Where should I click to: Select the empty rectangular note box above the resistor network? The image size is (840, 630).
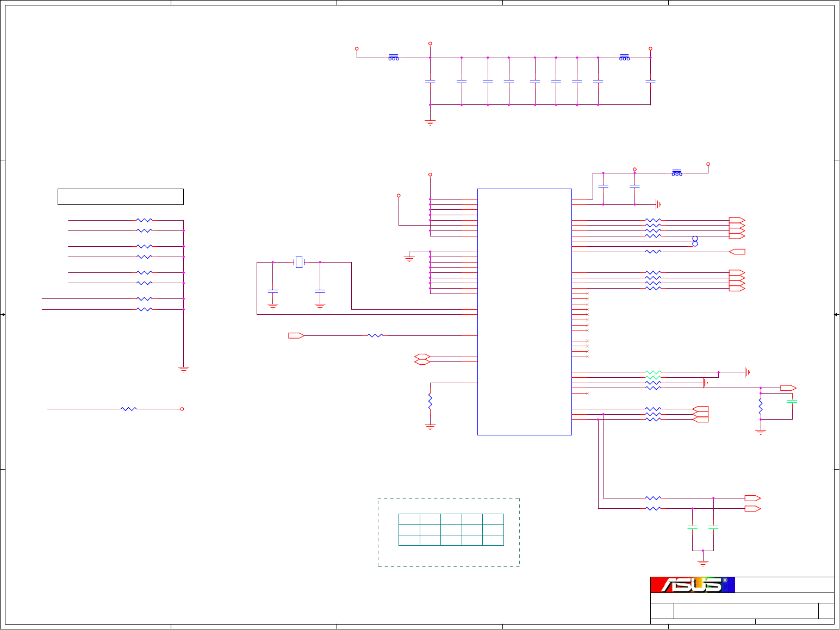click(x=121, y=197)
